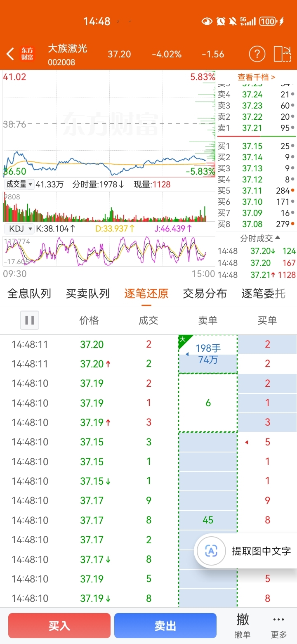Tap sell order cell showing 45
Viewport: 297px width, 644px height.
(208, 520)
